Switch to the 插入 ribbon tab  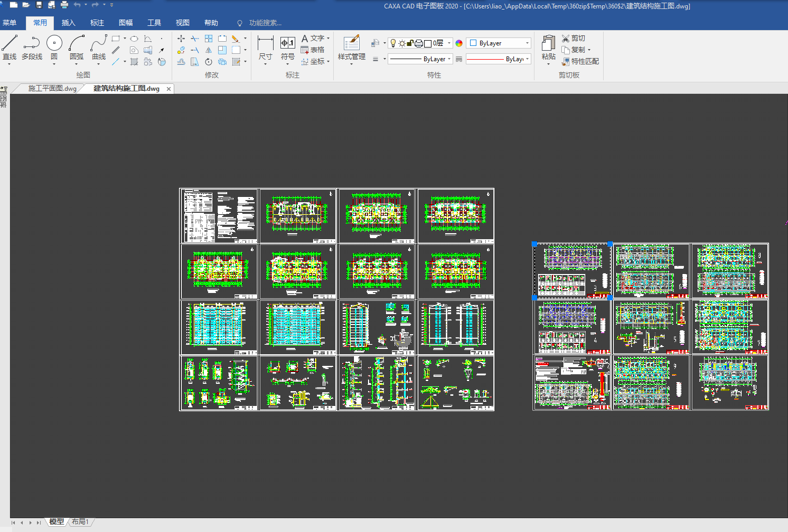[69, 23]
